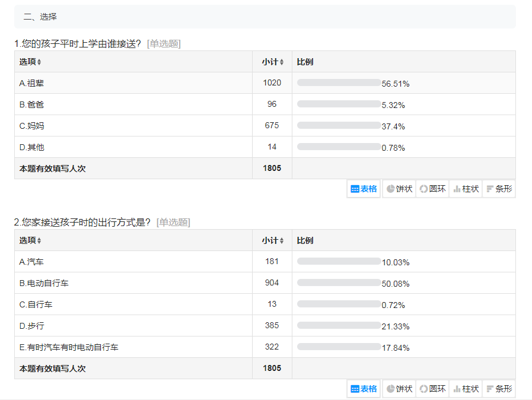532x400 pixels.
Task: Select table view for question 2
Action: pyautogui.click(x=364, y=389)
